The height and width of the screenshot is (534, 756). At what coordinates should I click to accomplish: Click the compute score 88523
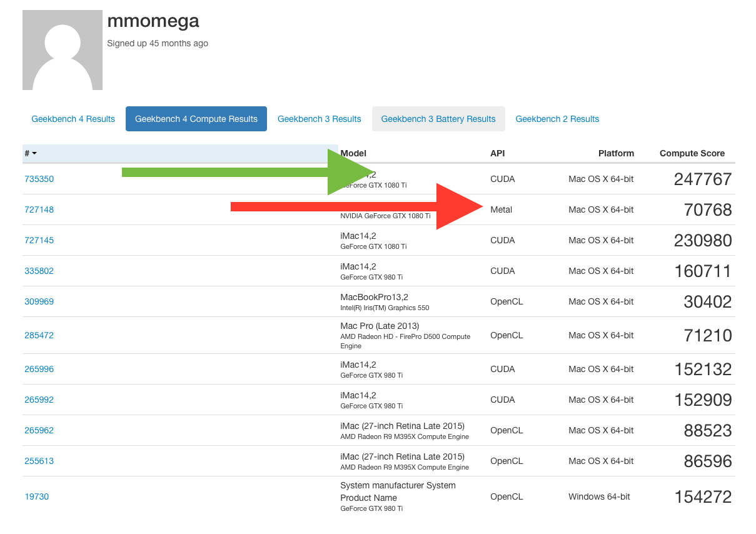click(x=708, y=430)
